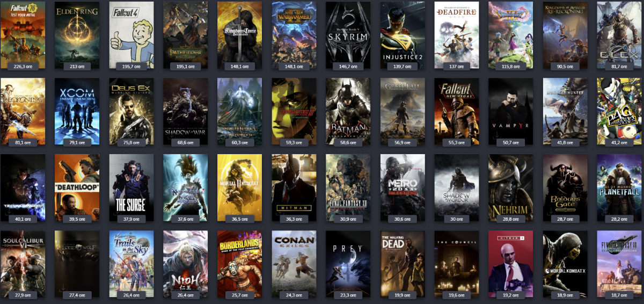
Task: Select the Soulcalibur VI cover
Action: tap(23, 264)
